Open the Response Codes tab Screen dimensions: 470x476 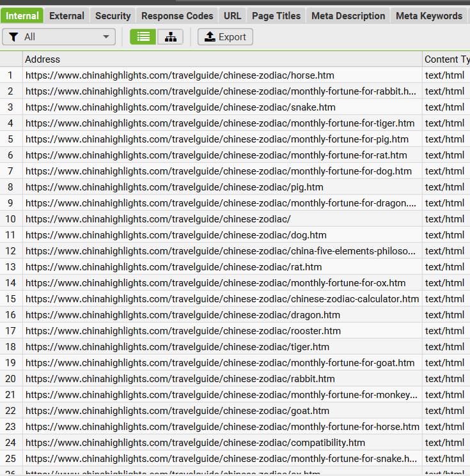coord(177,16)
